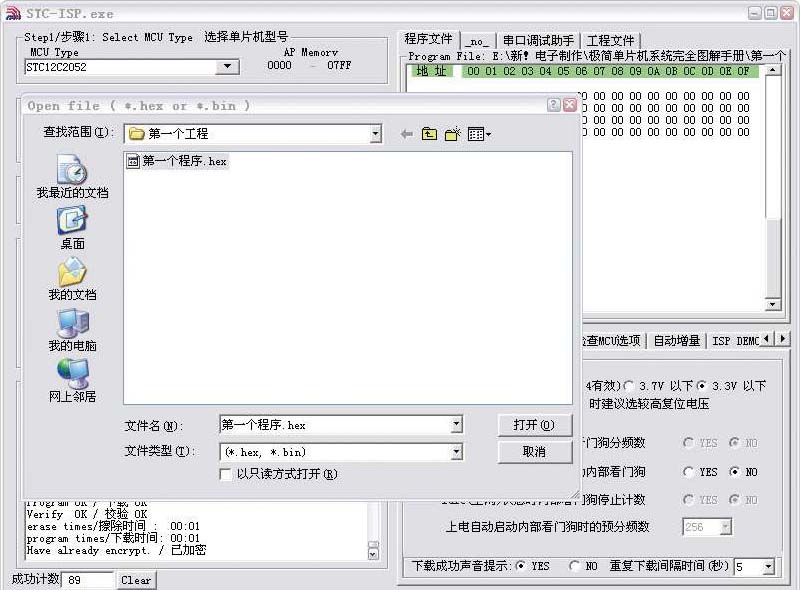Select YES for 下载成功声音提示
Viewport: 800px width, 590px height.
pyautogui.click(x=520, y=566)
